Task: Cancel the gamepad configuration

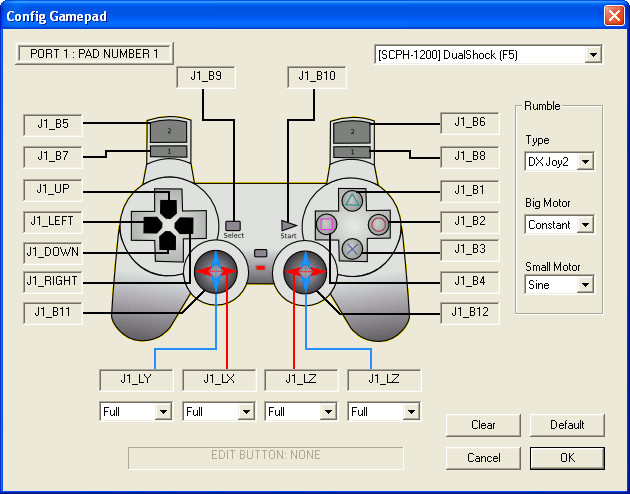Action: point(483,458)
